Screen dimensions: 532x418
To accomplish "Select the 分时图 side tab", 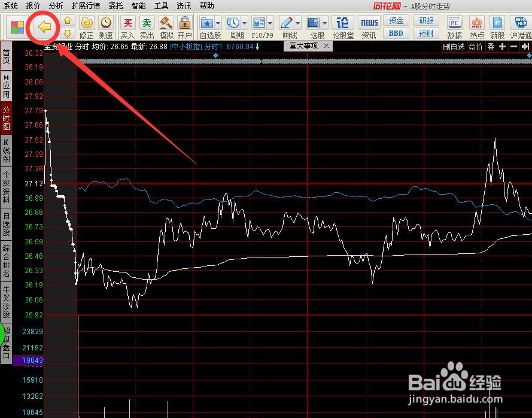I will tap(6, 118).
